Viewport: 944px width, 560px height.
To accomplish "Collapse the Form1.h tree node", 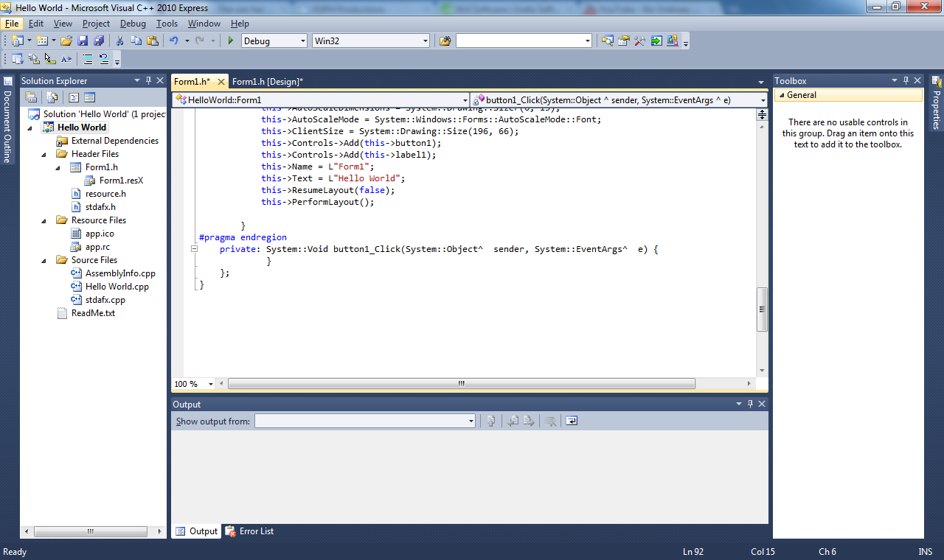I will click(58, 167).
